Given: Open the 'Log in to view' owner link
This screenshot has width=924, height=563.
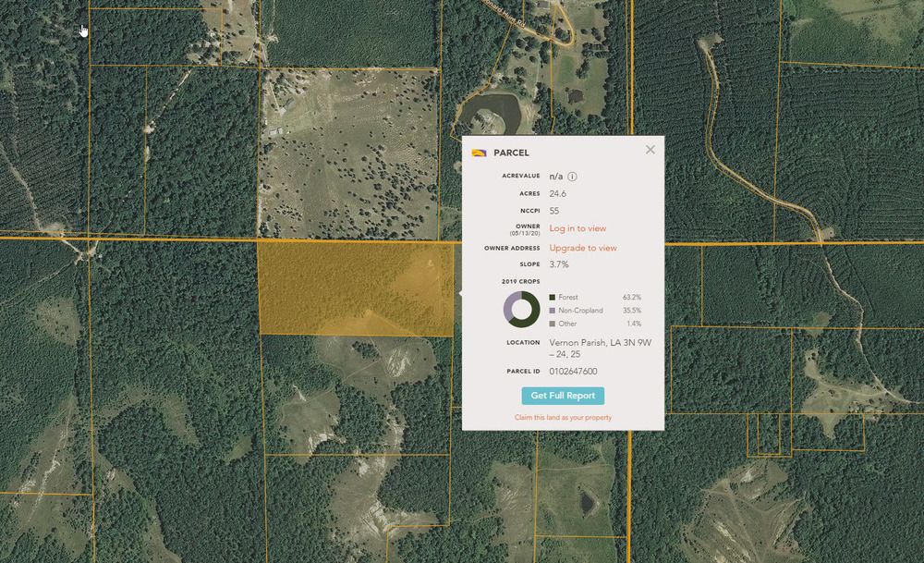Looking at the screenshot, I should tap(577, 228).
